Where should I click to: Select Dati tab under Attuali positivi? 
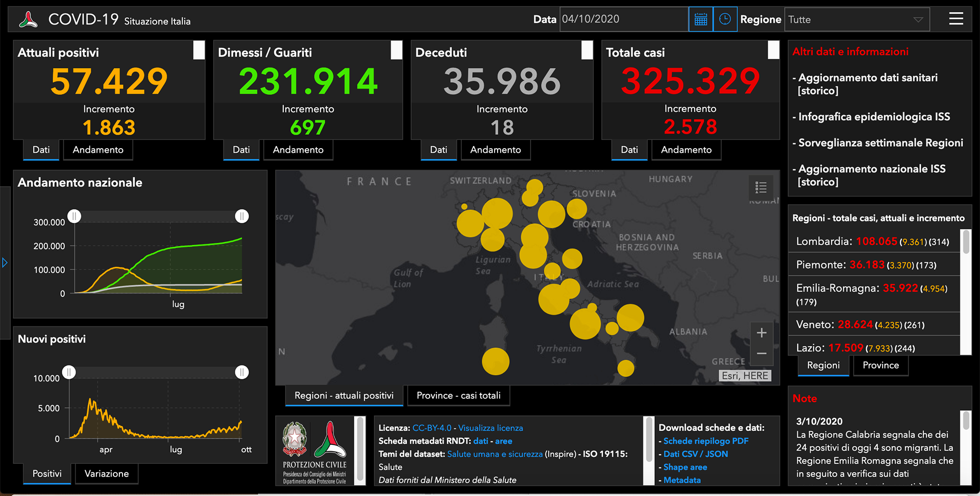pyautogui.click(x=41, y=150)
